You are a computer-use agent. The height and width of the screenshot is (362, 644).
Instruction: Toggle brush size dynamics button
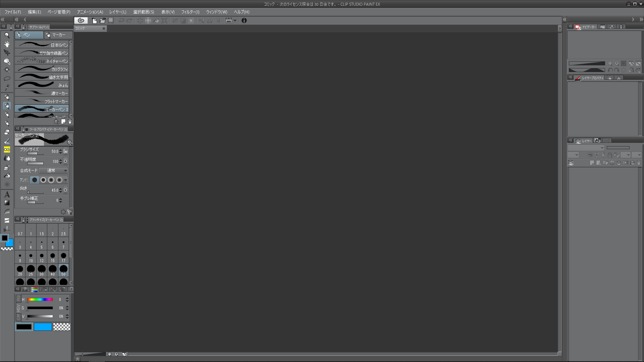[65, 151]
